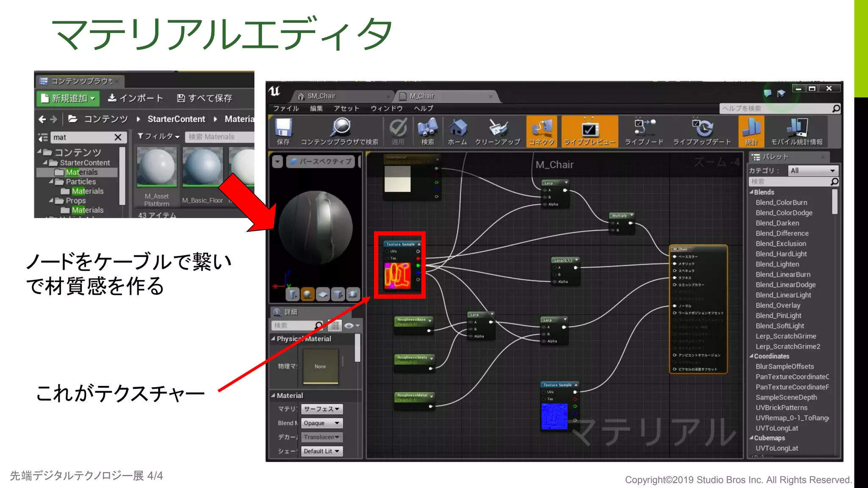Click the Save (保存) toolbar icon
The height and width of the screenshot is (488, 868).
tap(284, 131)
